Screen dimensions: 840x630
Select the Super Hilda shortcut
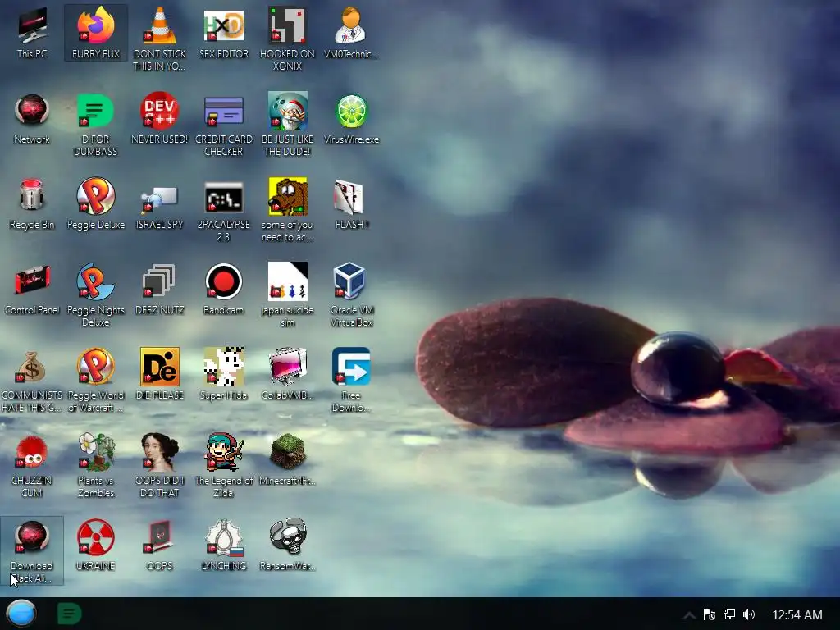point(223,374)
